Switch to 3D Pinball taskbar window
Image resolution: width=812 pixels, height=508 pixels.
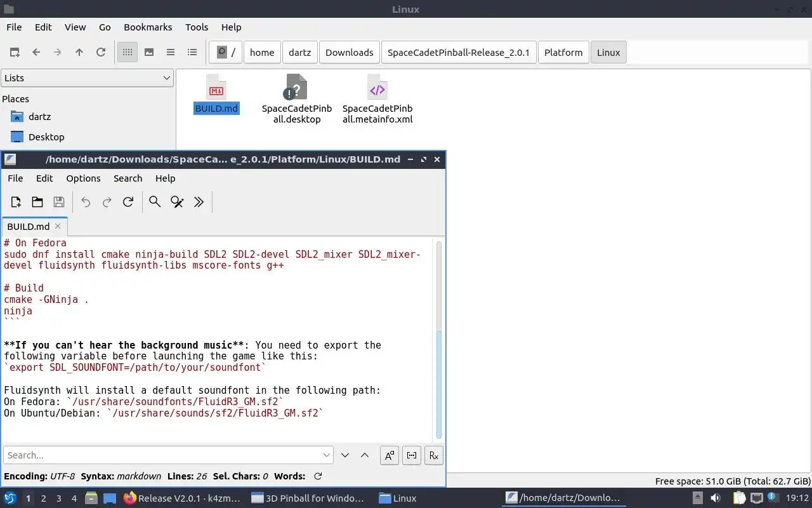coord(308,498)
